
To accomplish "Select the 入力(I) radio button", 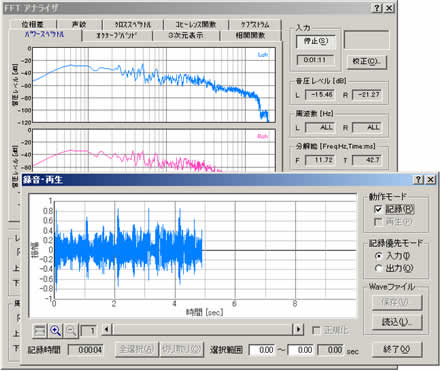I will (x=378, y=256).
